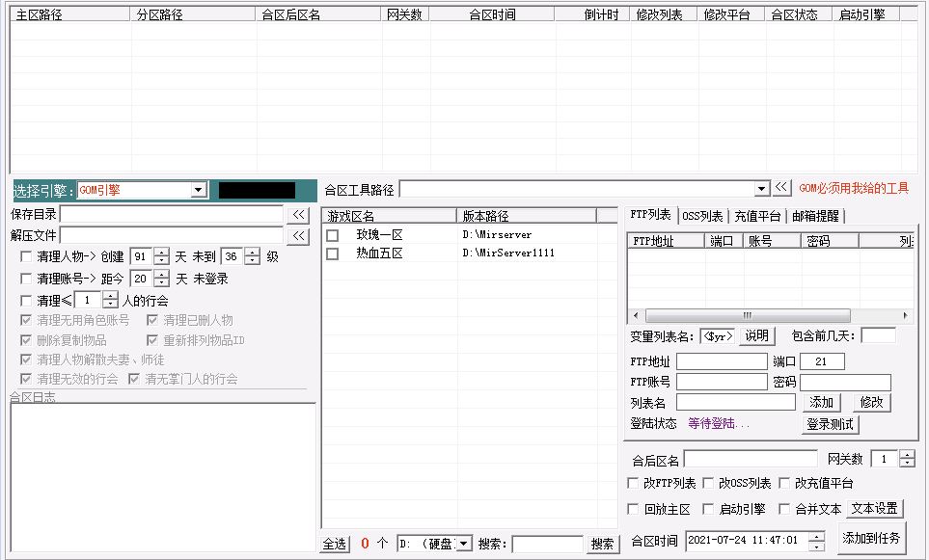Click the 解压文件 input field
Screen dimensions: 929x560
click(172, 235)
